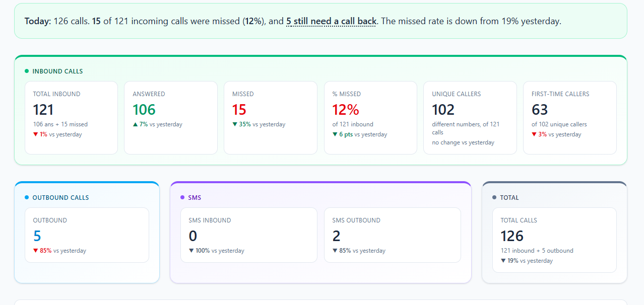Select the SMS Outbound card showing 2

tap(393, 235)
